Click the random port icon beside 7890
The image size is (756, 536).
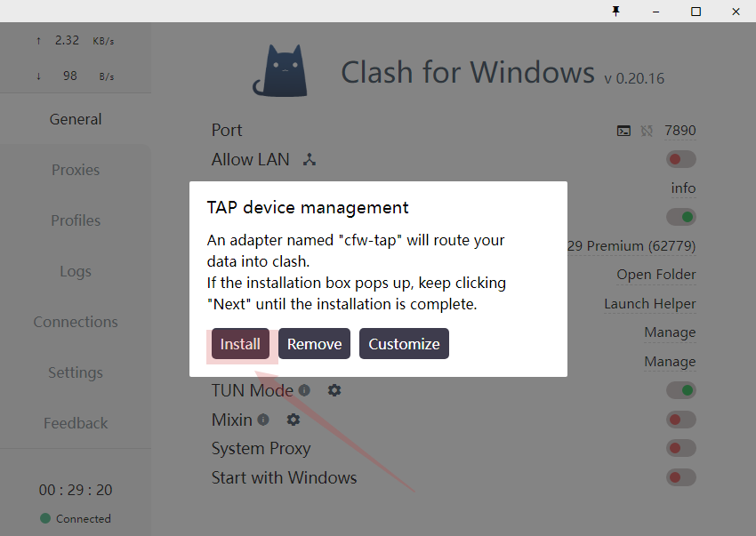[x=647, y=131]
